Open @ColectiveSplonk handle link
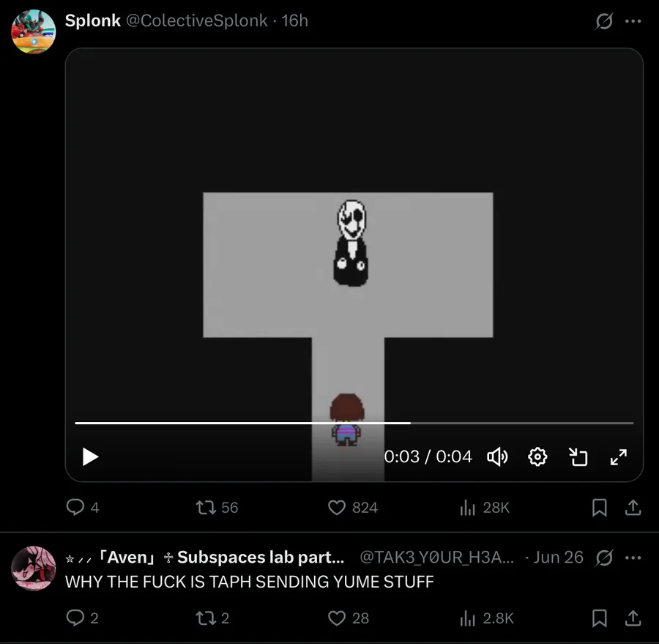Screen dimensions: 659x644 [x=197, y=21]
